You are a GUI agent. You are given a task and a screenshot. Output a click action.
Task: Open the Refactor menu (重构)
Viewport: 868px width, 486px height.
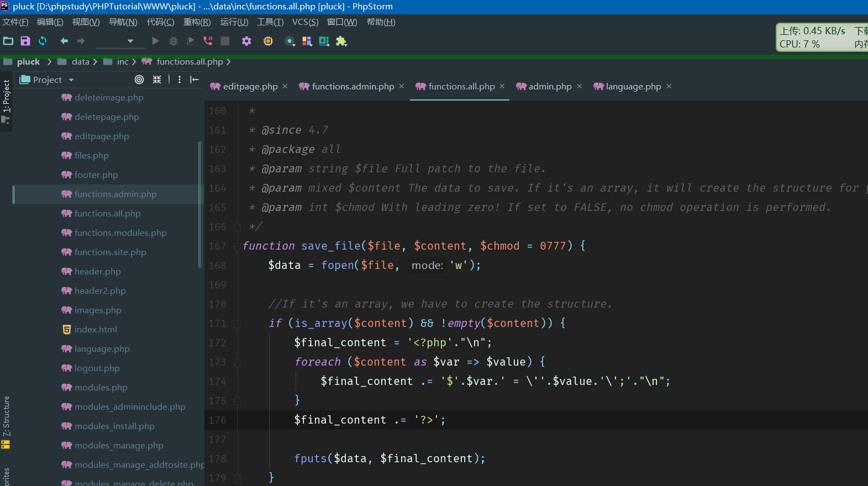pos(197,22)
